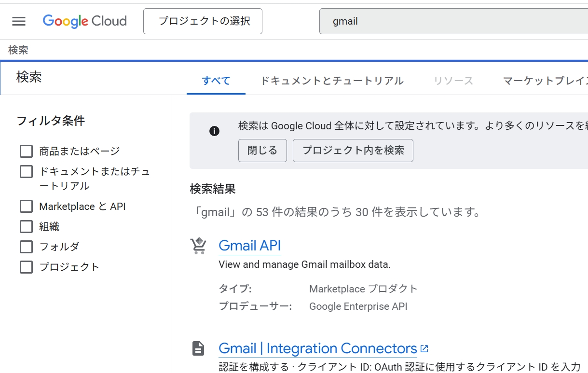Click the 検索結果 heading
Viewport: 588px width, 373px height.
tap(213, 189)
